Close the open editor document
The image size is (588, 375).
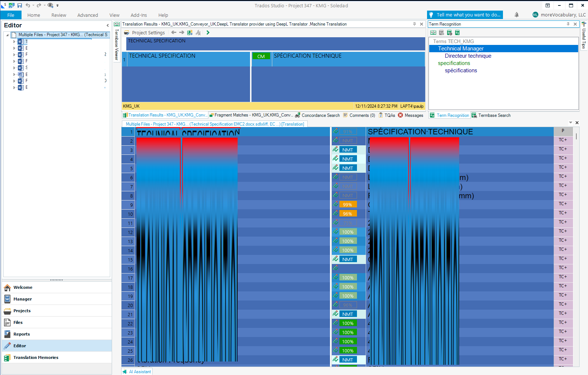pyautogui.click(x=577, y=123)
